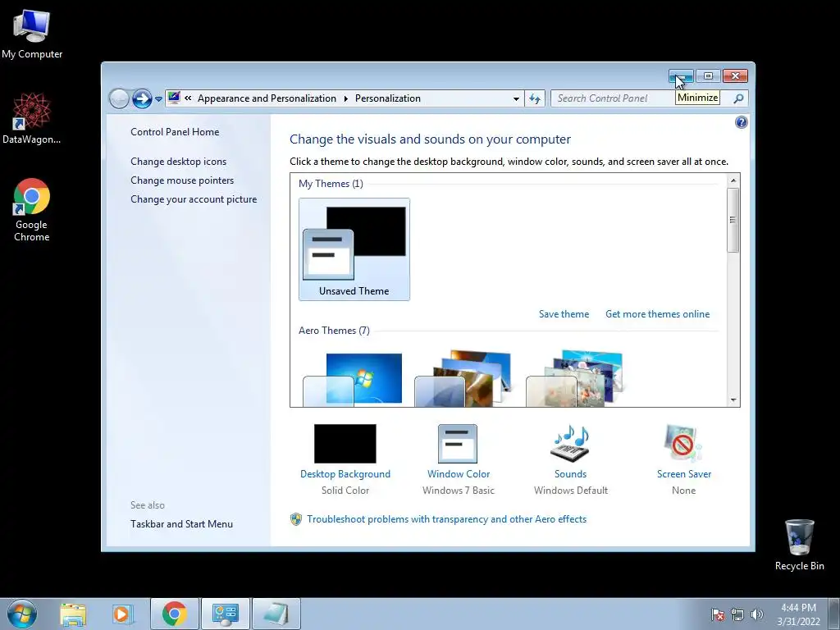Viewport: 840px width, 630px height.
Task: Click the Show desktop strip
Action: pyautogui.click(x=834, y=614)
